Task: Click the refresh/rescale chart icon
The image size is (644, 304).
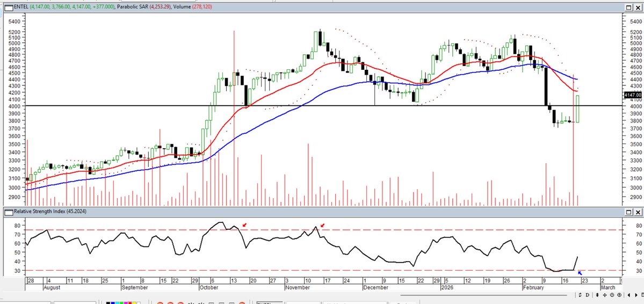Action: [580, 295]
